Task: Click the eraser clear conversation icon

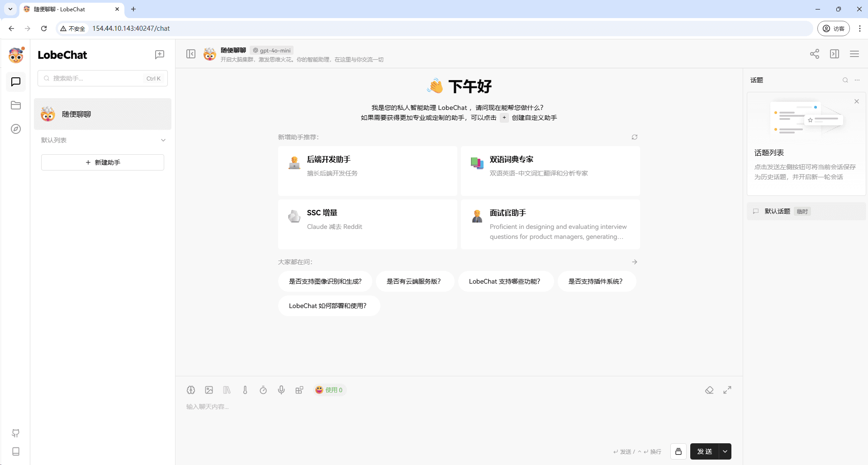Action: pos(709,390)
